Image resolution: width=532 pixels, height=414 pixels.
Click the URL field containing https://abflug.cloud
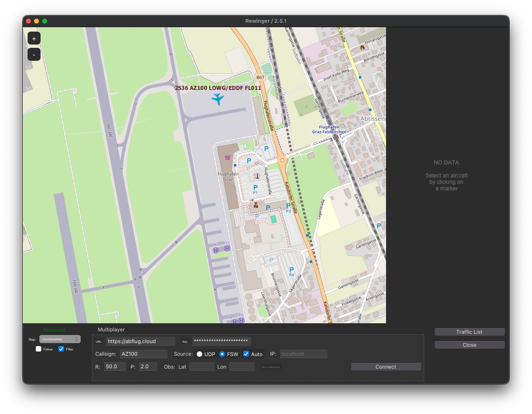coord(141,341)
